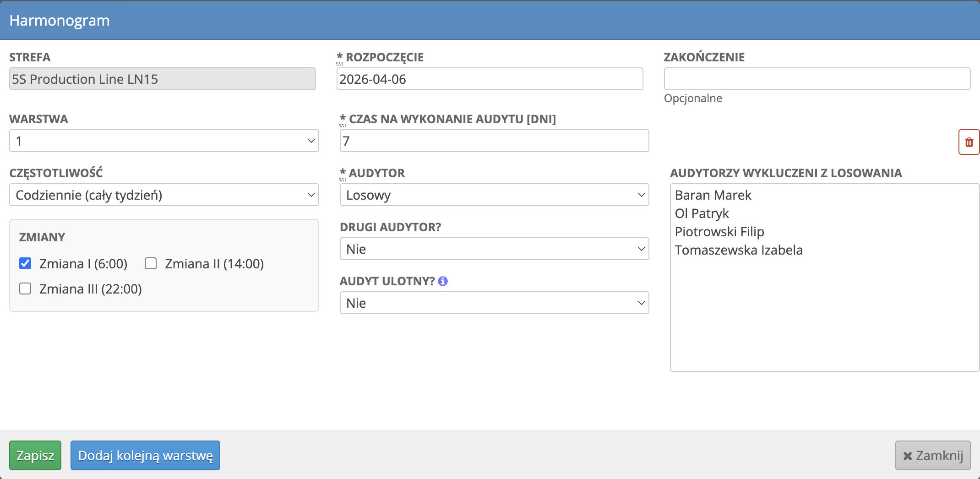Pick Tomaszewska Izabela in the list
980x479 pixels.
[738, 250]
